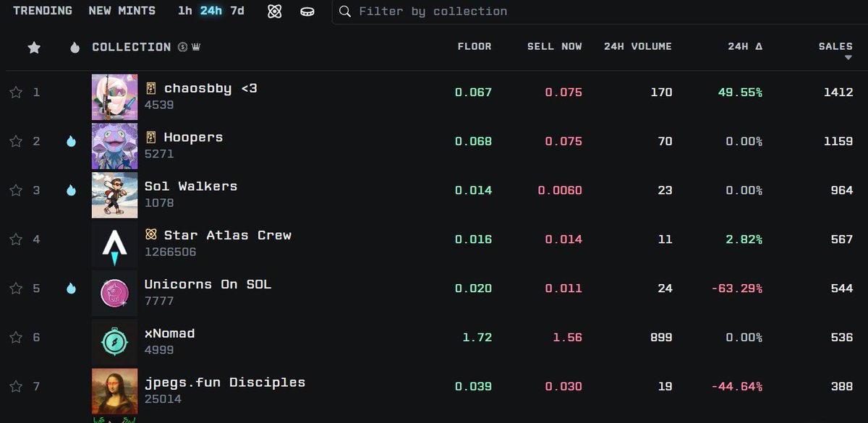
Task: Click the Unicorns On SOL pink logo
Action: tap(114, 293)
